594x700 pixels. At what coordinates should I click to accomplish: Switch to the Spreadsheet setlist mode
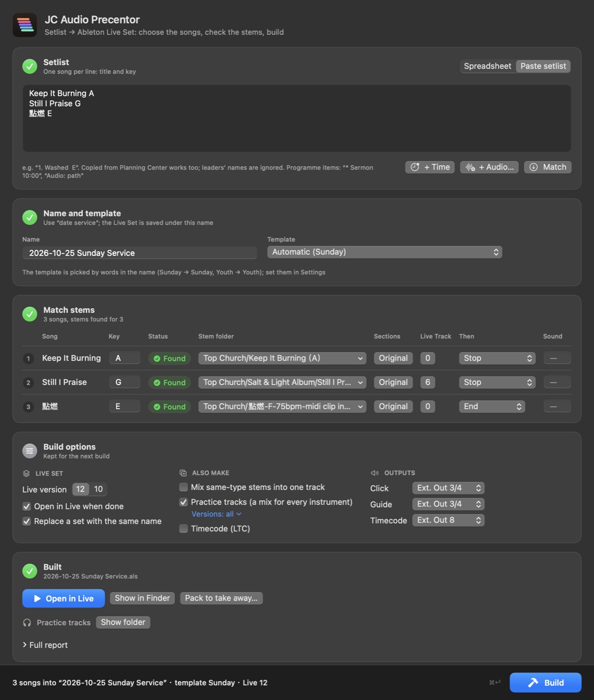(488, 66)
